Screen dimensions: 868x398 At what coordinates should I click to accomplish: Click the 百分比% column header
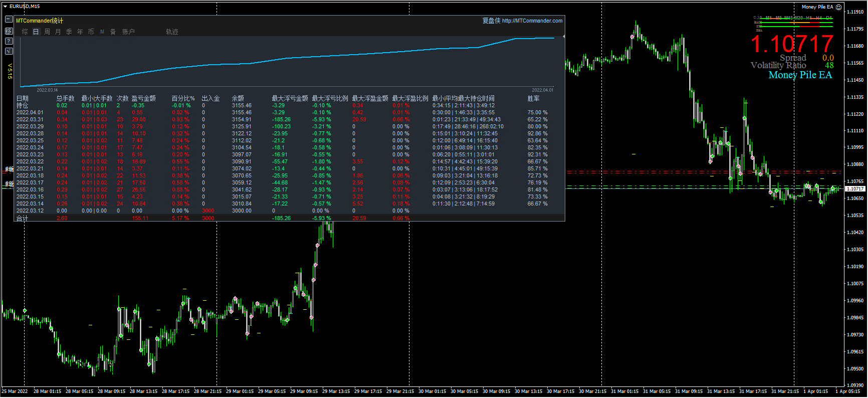pos(183,98)
